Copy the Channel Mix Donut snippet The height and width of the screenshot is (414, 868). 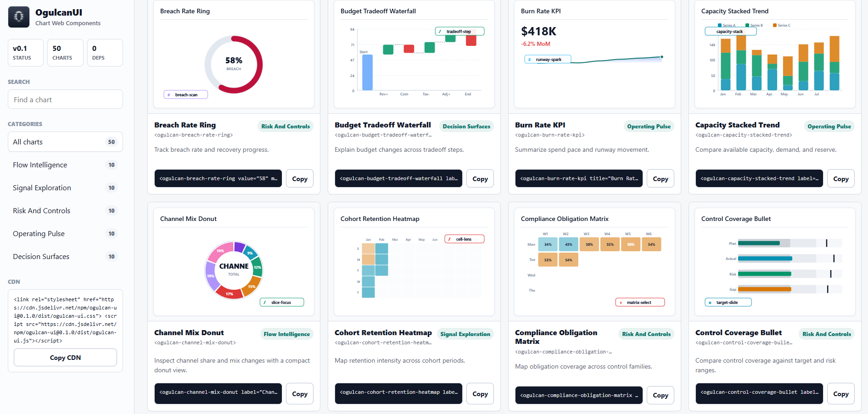pyautogui.click(x=300, y=393)
